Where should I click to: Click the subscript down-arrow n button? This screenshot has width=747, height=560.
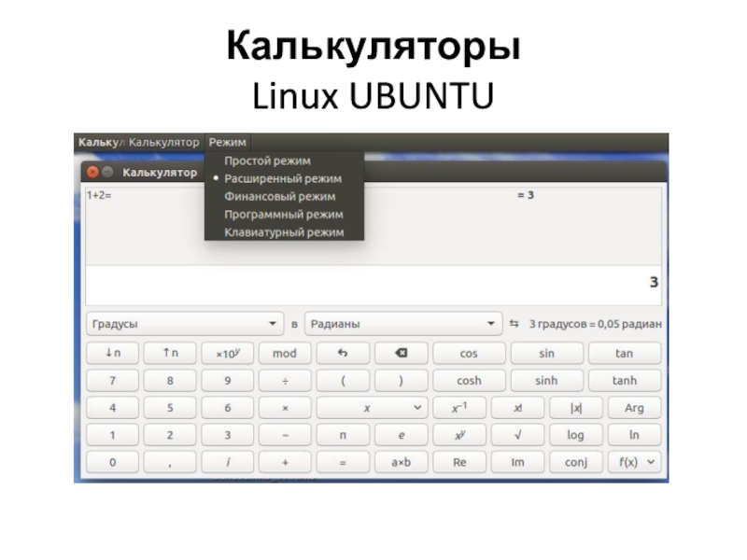(112, 353)
